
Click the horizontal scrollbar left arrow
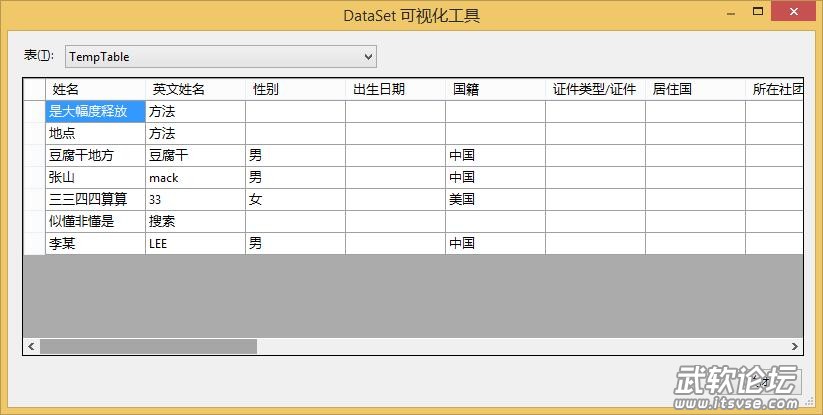tap(31, 346)
